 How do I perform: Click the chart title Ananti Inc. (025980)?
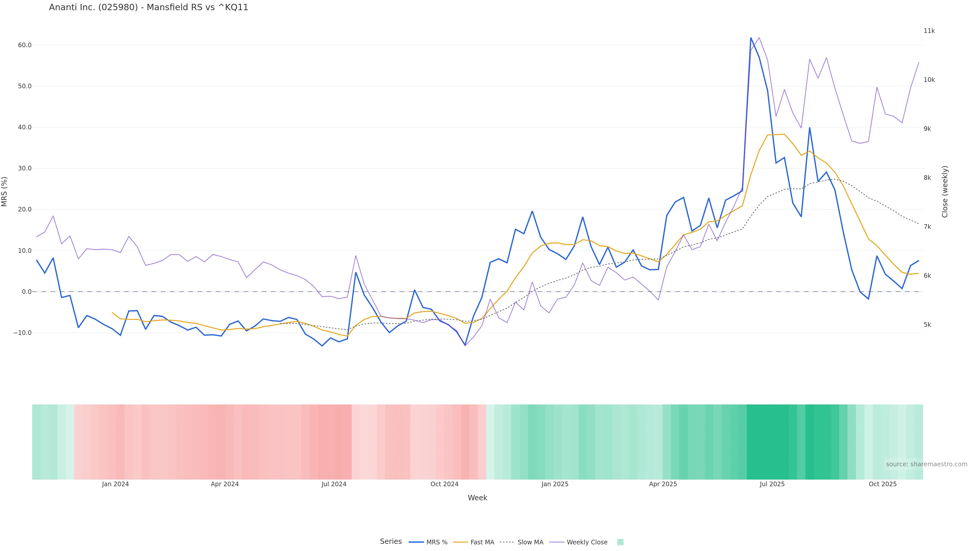[x=148, y=8]
